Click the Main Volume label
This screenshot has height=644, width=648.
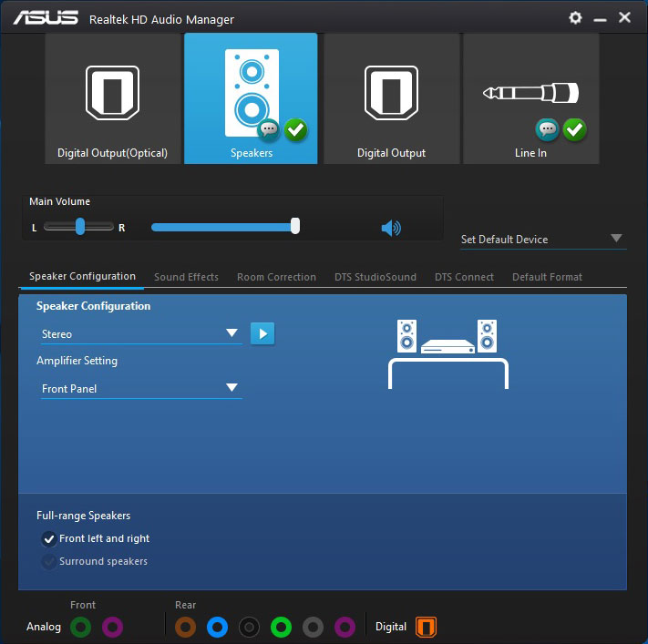click(59, 201)
